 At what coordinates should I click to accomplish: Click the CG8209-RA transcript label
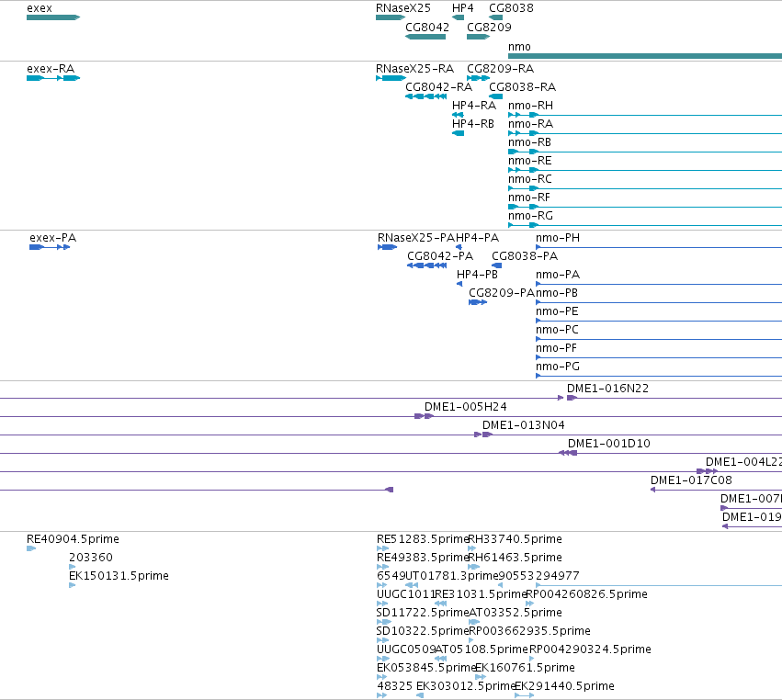pos(500,68)
